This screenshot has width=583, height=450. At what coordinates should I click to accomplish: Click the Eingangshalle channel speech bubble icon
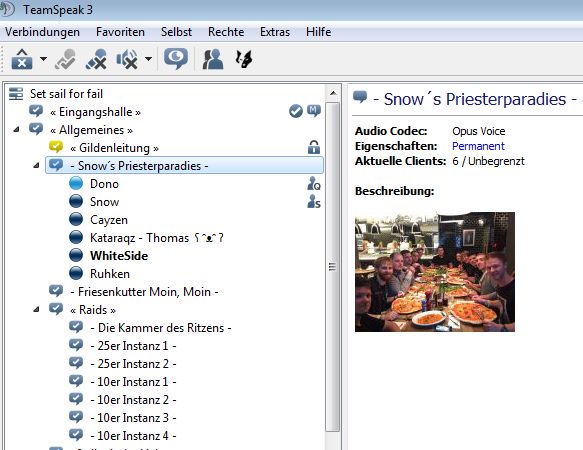pos(36,111)
